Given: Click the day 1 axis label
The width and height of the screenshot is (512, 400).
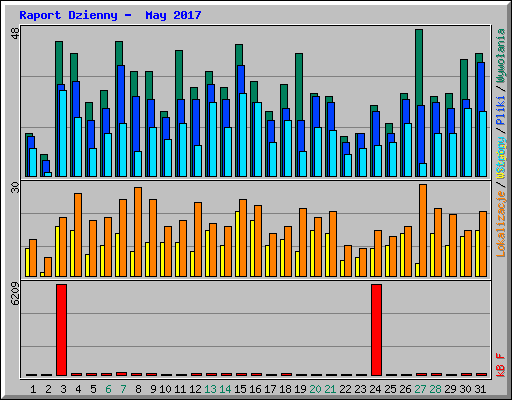Looking at the screenshot, I should pos(33,389).
